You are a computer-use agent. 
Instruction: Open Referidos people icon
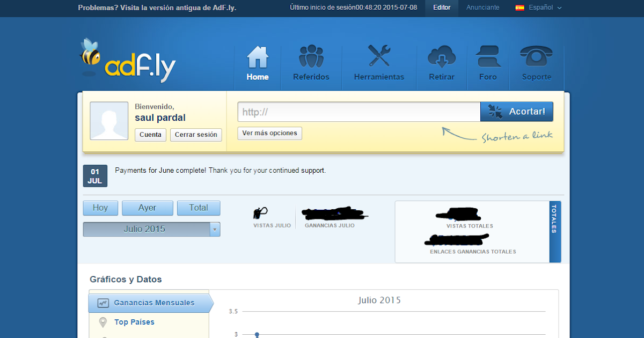[311, 56]
